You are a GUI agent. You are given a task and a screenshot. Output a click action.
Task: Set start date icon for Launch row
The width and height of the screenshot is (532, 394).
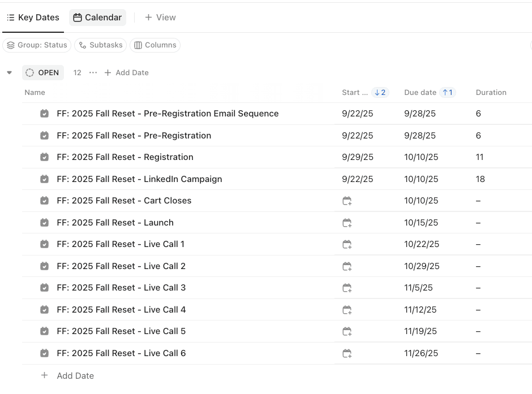point(347,223)
